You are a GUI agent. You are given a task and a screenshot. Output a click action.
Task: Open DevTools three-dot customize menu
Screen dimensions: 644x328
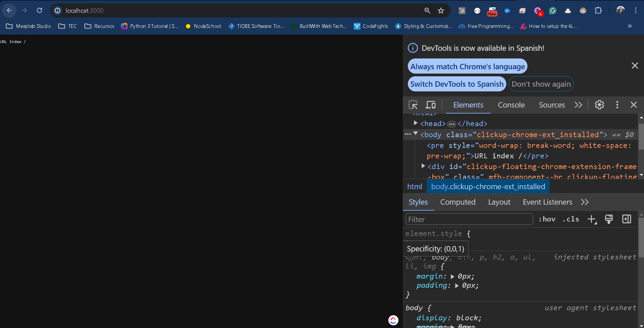point(617,105)
